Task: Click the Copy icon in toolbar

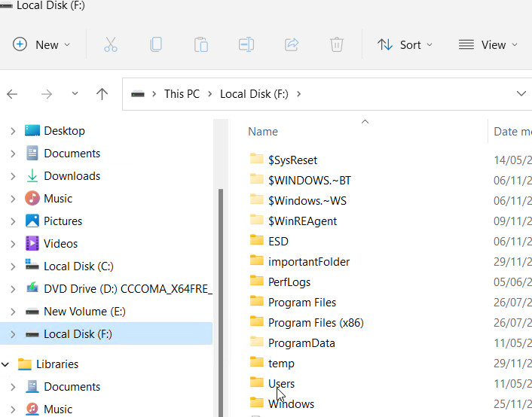Action: [156, 44]
